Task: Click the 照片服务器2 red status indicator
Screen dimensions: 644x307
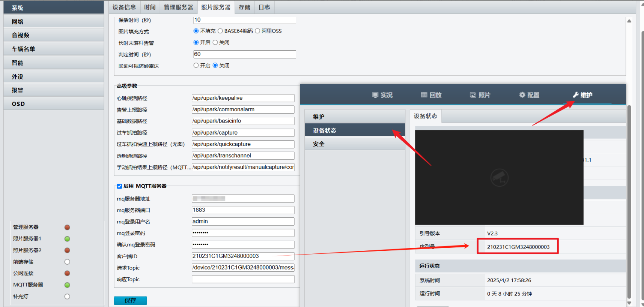Action: [67, 250]
